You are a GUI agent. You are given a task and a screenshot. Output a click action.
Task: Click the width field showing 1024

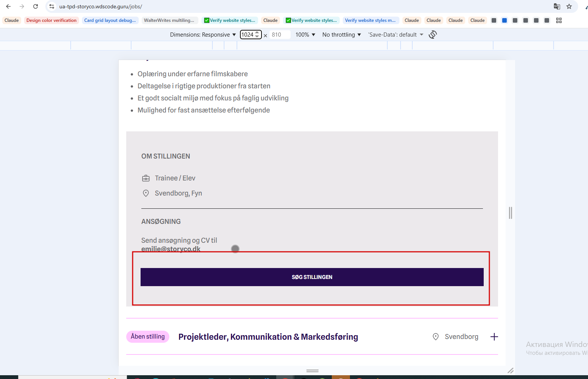[x=248, y=35]
